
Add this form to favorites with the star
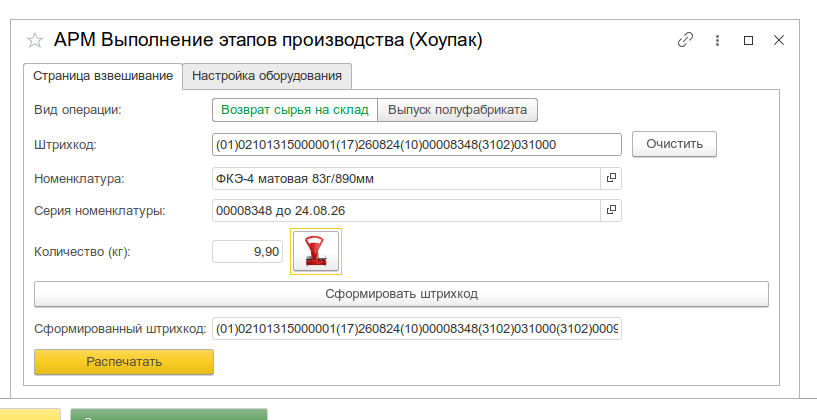[x=35, y=41]
